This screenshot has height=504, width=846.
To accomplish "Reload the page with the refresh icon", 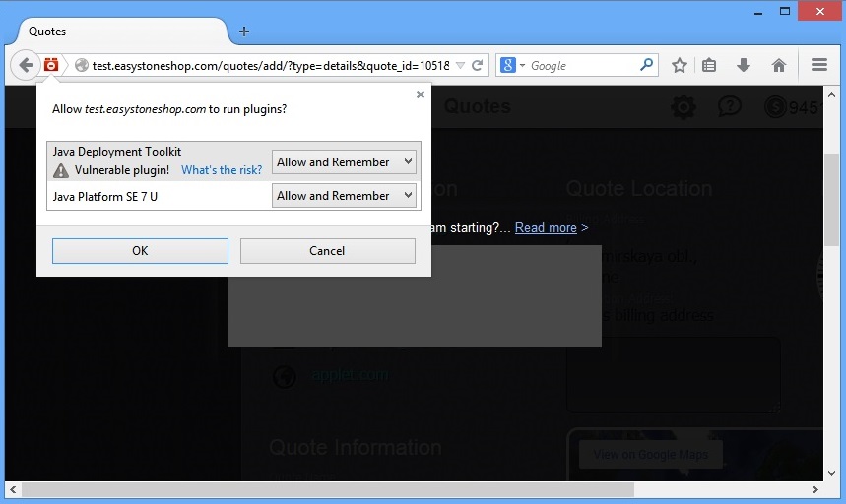I will point(478,66).
